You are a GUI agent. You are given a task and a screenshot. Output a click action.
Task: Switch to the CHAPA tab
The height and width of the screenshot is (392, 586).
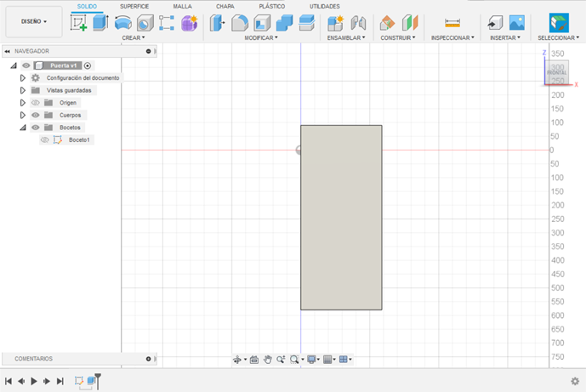225,6
